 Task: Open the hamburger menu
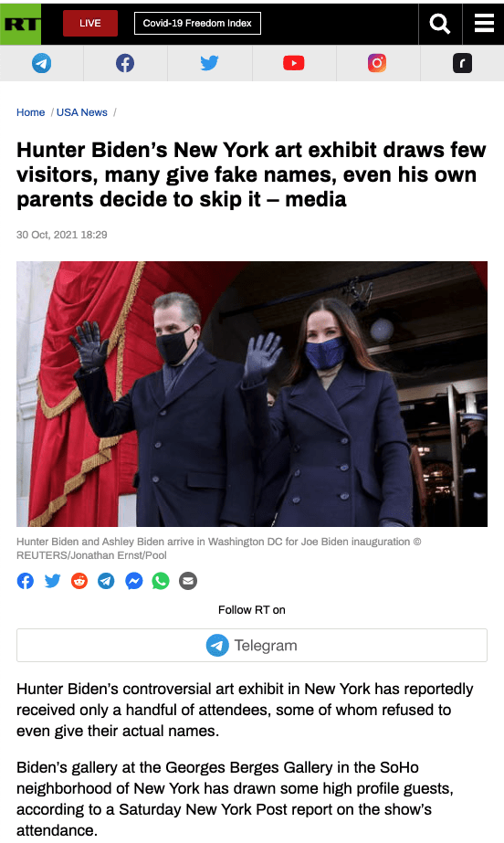coord(484,24)
